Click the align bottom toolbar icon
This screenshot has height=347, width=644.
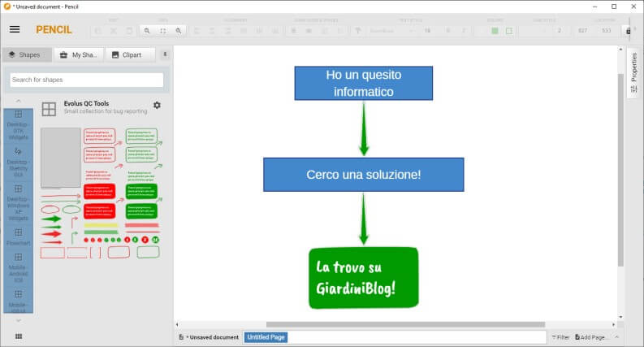(275, 31)
